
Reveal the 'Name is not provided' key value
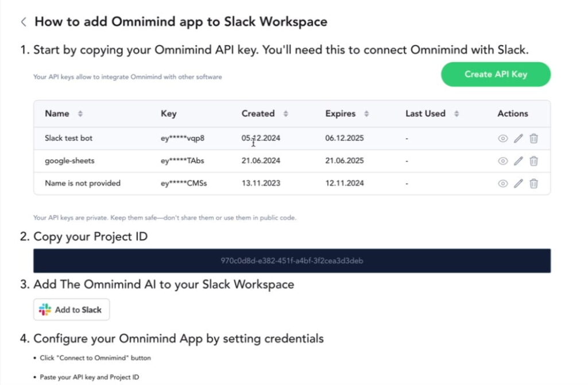pyautogui.click(x=502, y=183)
